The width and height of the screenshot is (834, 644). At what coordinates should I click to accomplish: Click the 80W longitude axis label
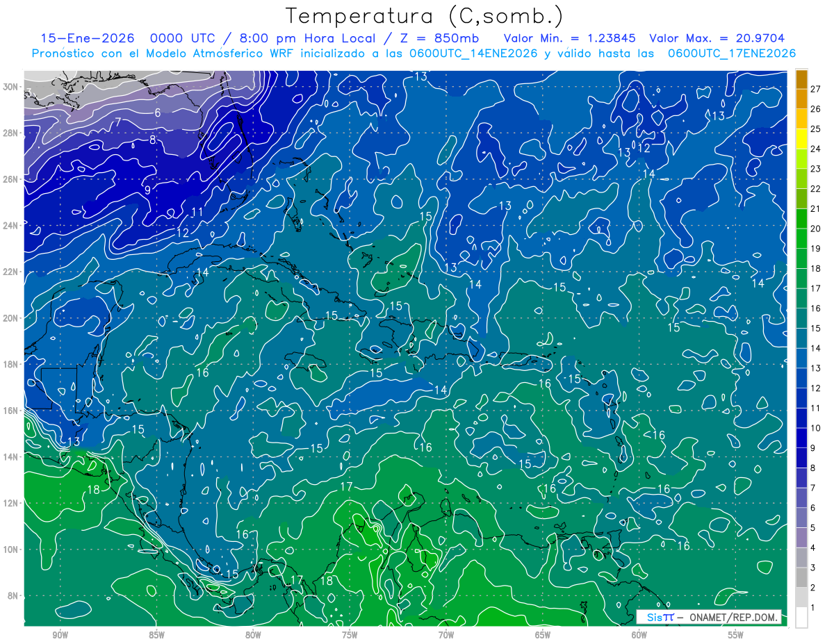253,635
